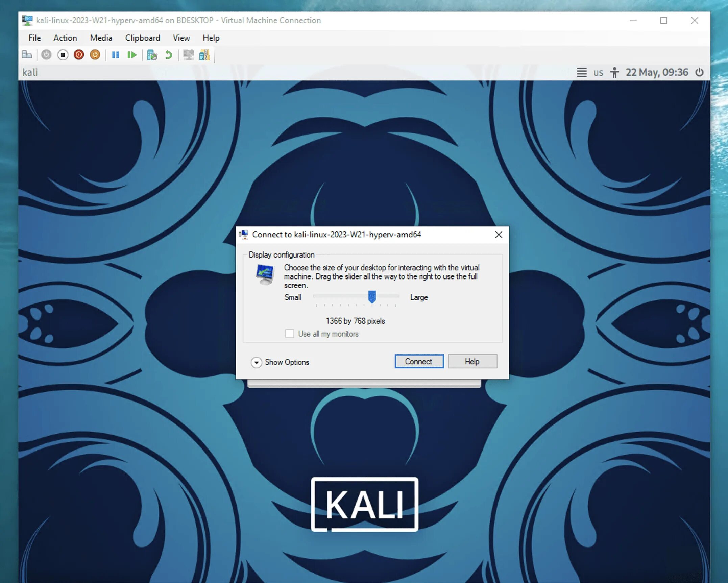
Task: Click the 'Small' slider label
Action: (x=293, y=297)
